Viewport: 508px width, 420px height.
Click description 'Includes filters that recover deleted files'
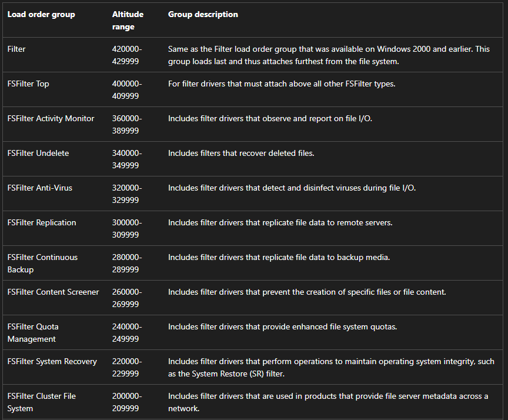(x=241, y=153)
